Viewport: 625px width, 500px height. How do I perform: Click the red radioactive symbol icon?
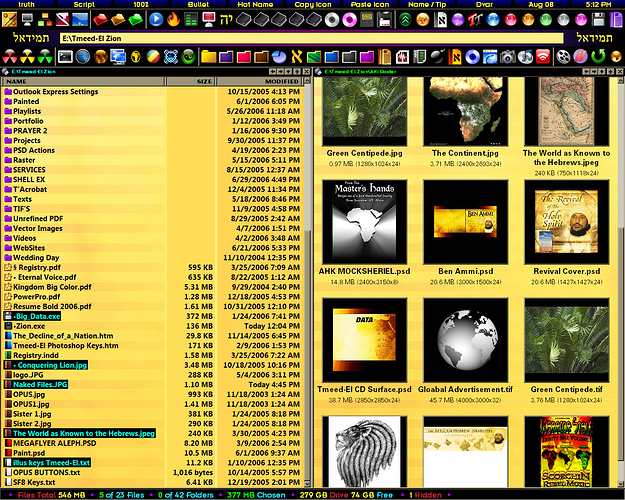[10, 57]
